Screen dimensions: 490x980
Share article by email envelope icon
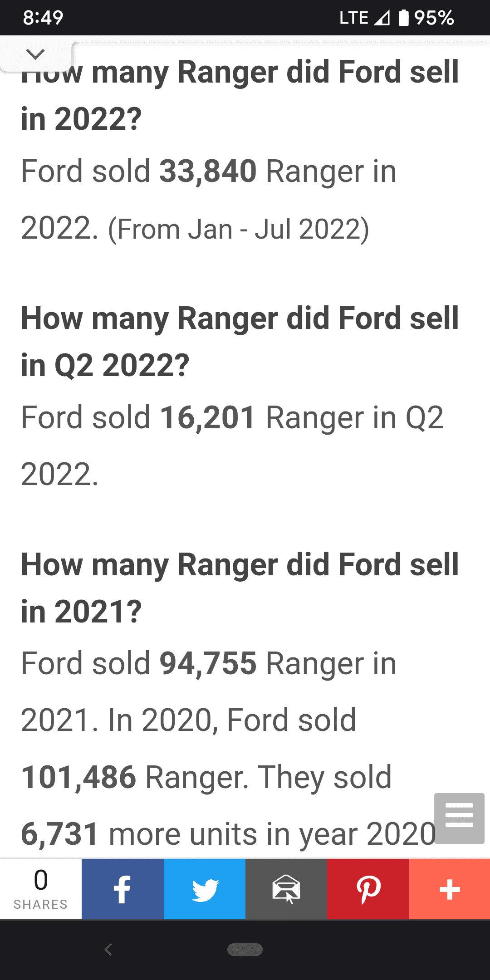point(286,889)
